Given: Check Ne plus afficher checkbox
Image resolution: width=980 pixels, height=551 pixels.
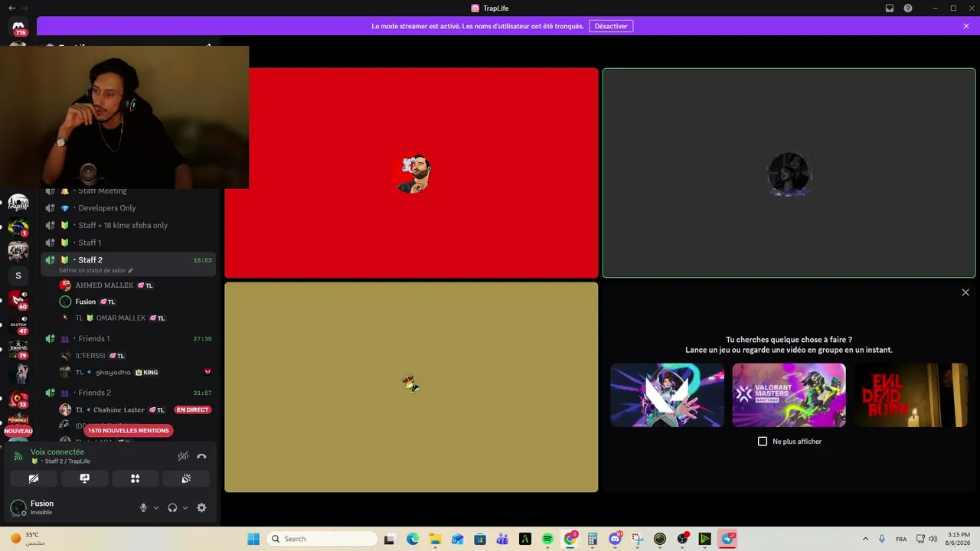Looking at the screenshot, I should coord(763,442).
